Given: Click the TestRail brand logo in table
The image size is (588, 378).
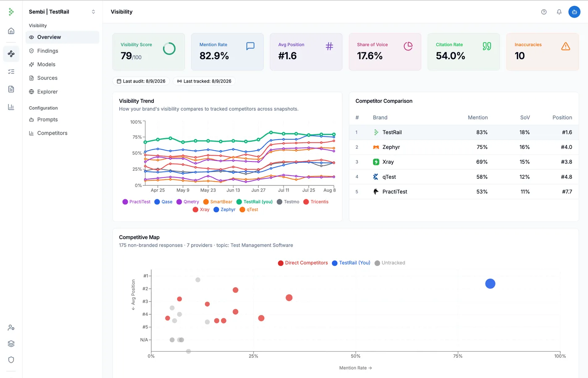Looking at the screenshot, I should [376, 133].
